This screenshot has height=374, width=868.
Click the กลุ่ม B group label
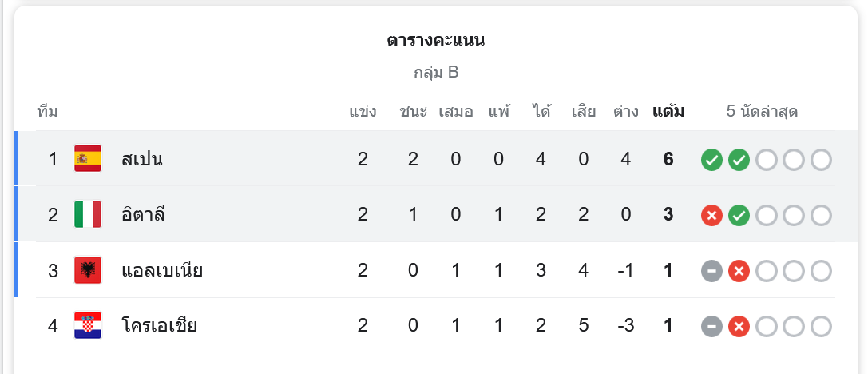436,73
